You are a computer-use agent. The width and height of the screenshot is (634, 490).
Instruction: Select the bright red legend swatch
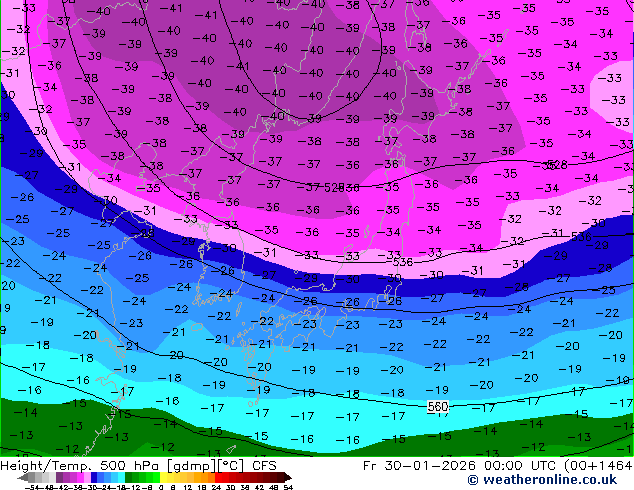click(x=218, y=477)
